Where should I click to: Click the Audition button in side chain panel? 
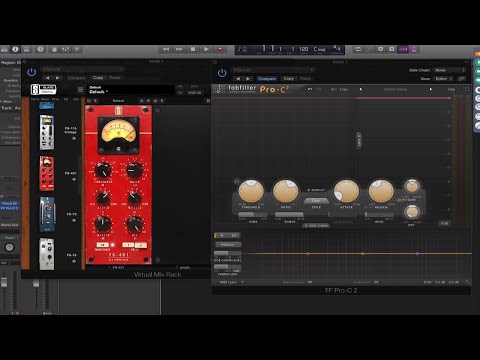[227, 244]
